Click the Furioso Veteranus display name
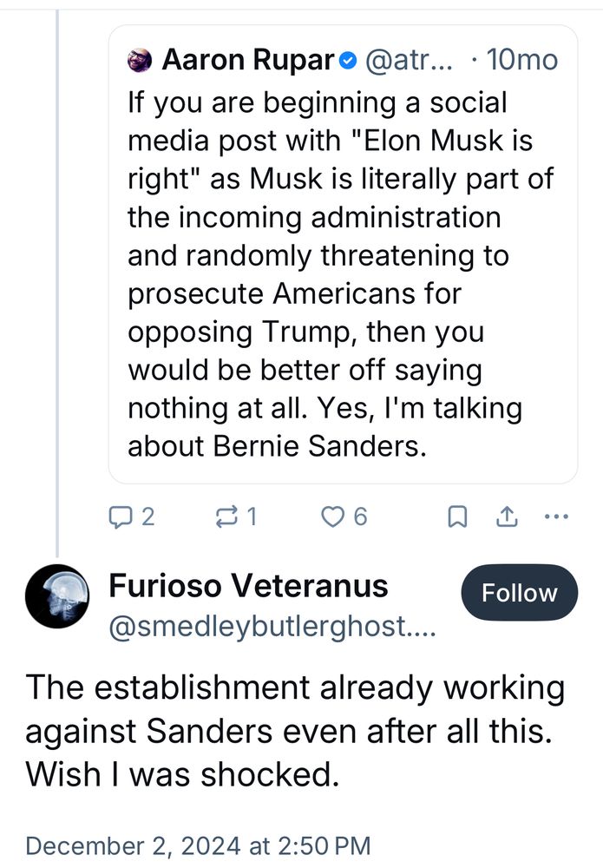Viewport: 603px width, 868px height. 248,586
